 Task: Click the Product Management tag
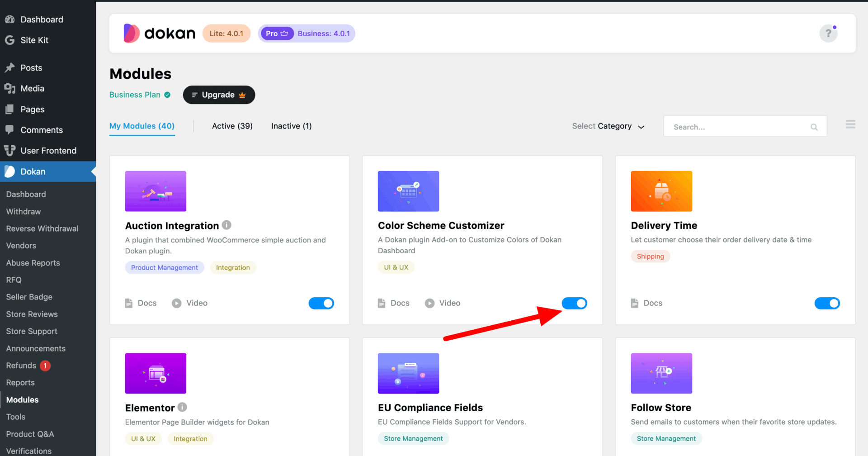(165, 268)
